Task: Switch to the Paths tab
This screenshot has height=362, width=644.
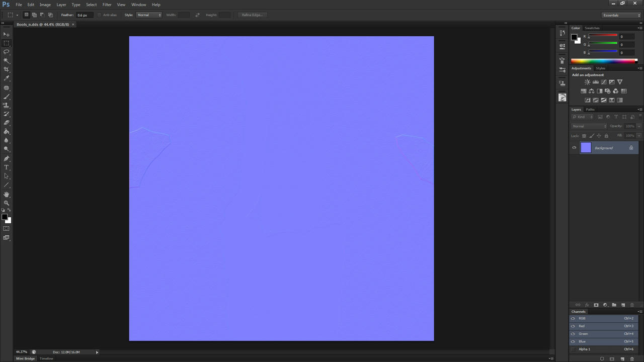Action: pos(590,110)
